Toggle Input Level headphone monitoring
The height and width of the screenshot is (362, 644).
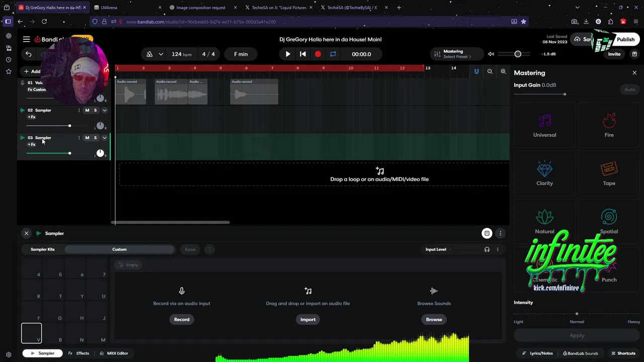487,249
